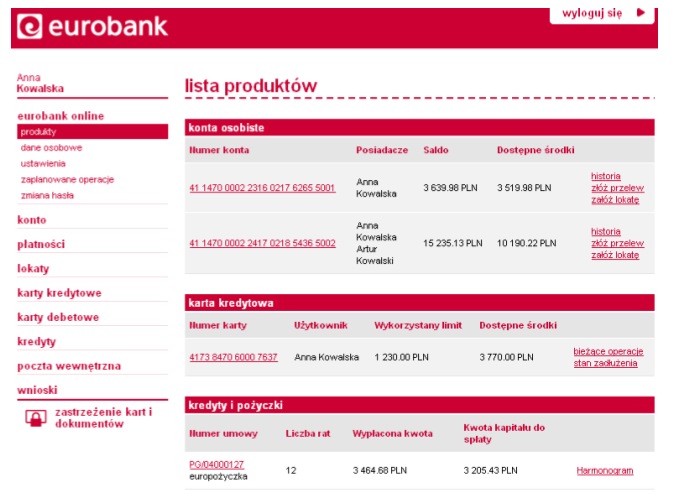Open stan zadłużenia for the credit card
The width and height of the screenshot is (678, 502).
[605, 363]
